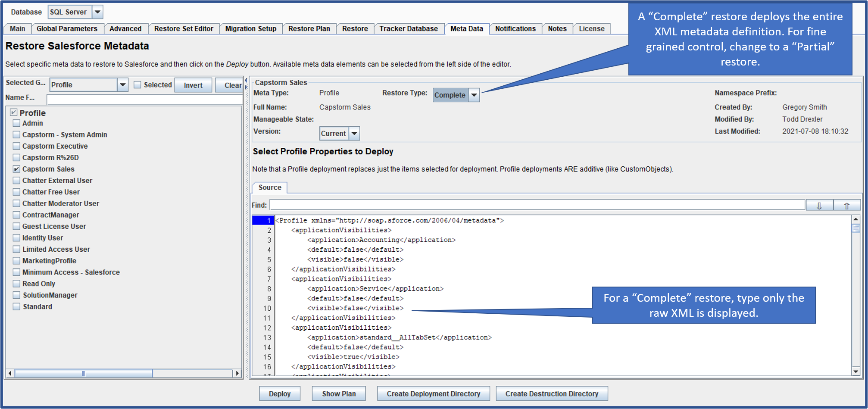The width and height of the screenshot is (868, 409).
Task: Click the Accounting application XML line
Action: (381, 240)
